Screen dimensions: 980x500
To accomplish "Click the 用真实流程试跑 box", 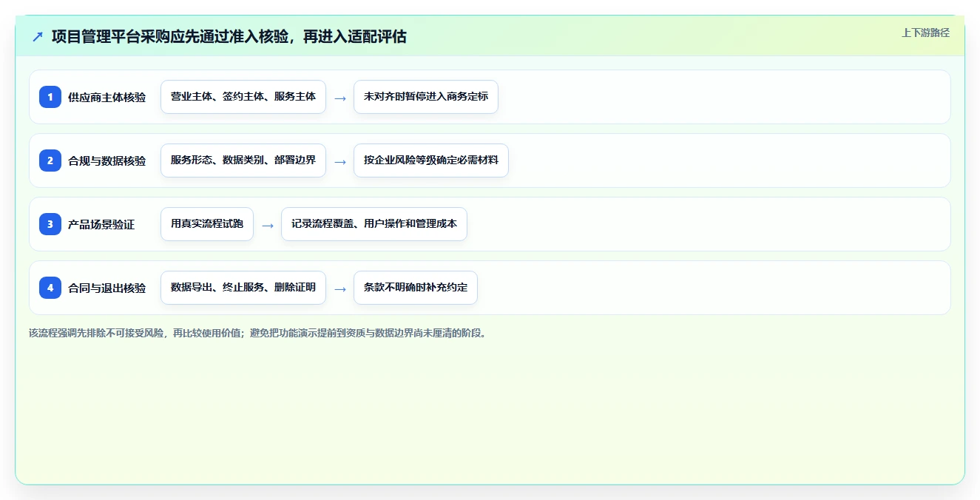I will (x=207, y=224).
